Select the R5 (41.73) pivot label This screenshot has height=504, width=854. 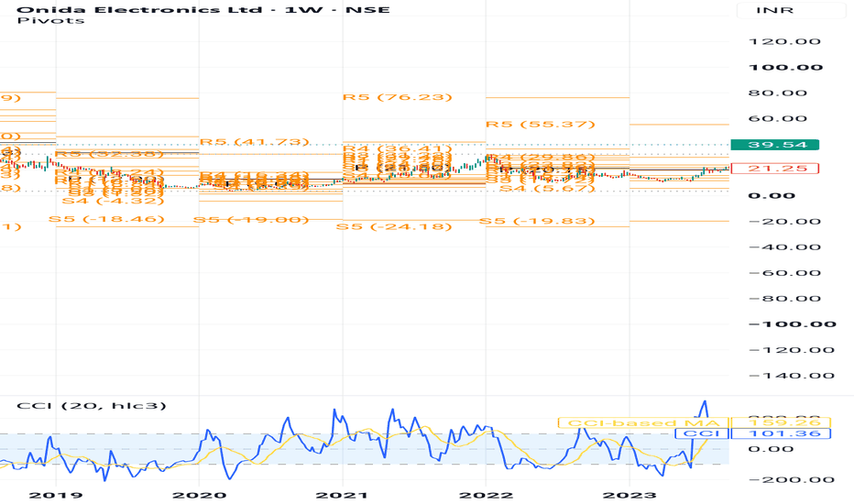[255, 142]
